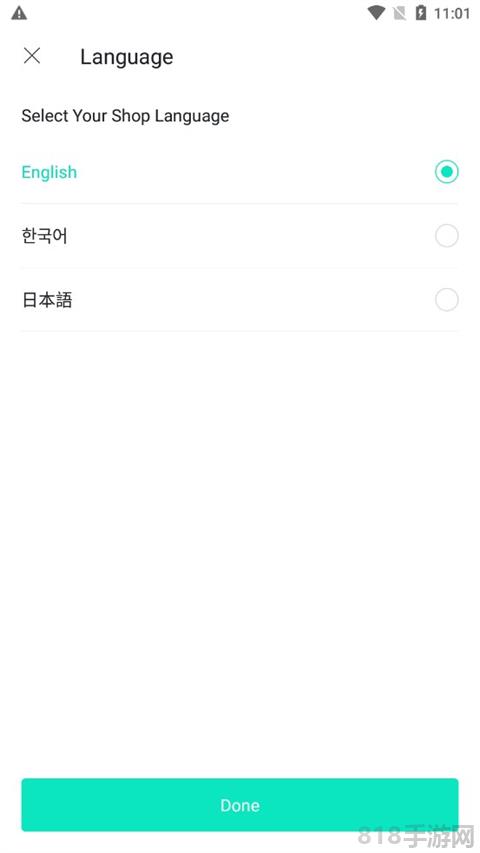Tap the battery charging icon
480x853 pixels.
point(421,13)
